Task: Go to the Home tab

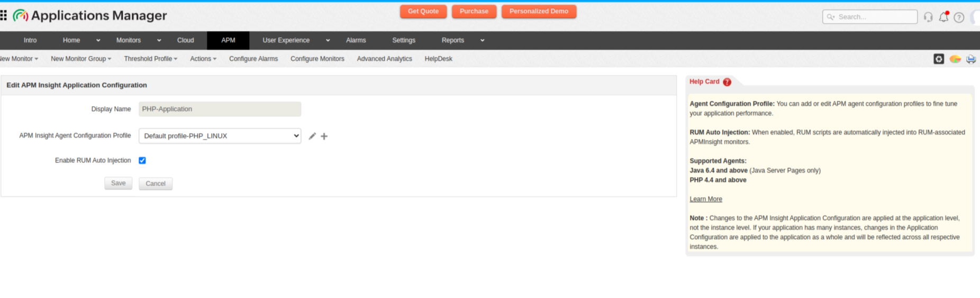Action: coord(71,40)
